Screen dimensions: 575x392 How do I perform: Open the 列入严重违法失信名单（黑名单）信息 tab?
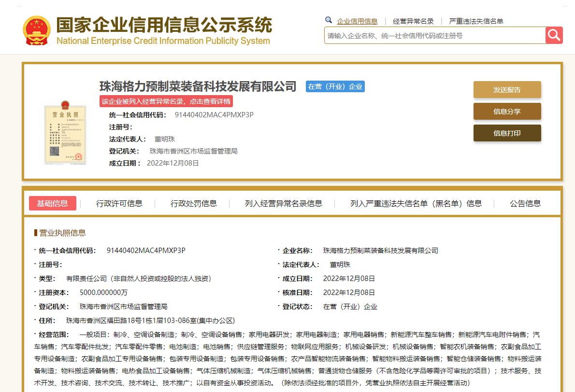(x=416, y=203)
